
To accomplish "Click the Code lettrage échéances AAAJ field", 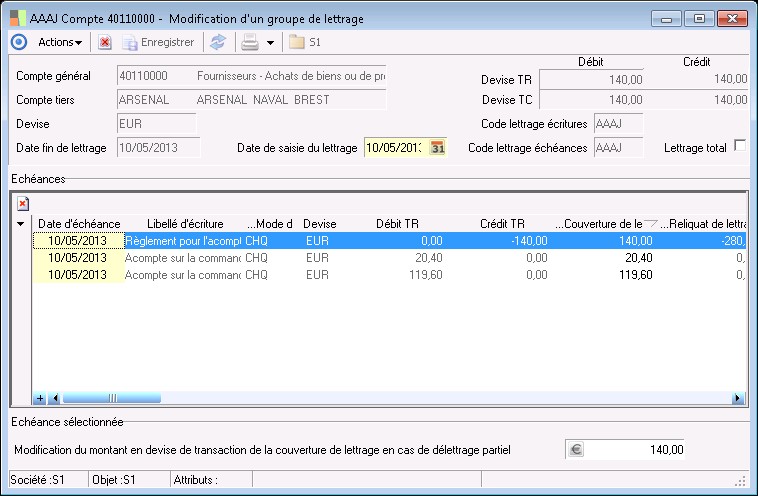I will pyautogui.click(x=618, y=148).
